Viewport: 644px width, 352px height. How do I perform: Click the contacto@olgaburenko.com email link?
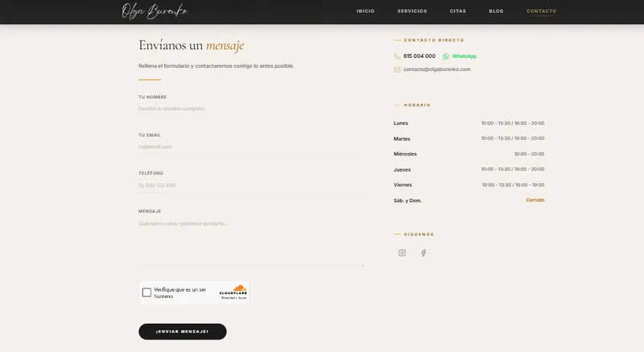(x=436, y=69)
